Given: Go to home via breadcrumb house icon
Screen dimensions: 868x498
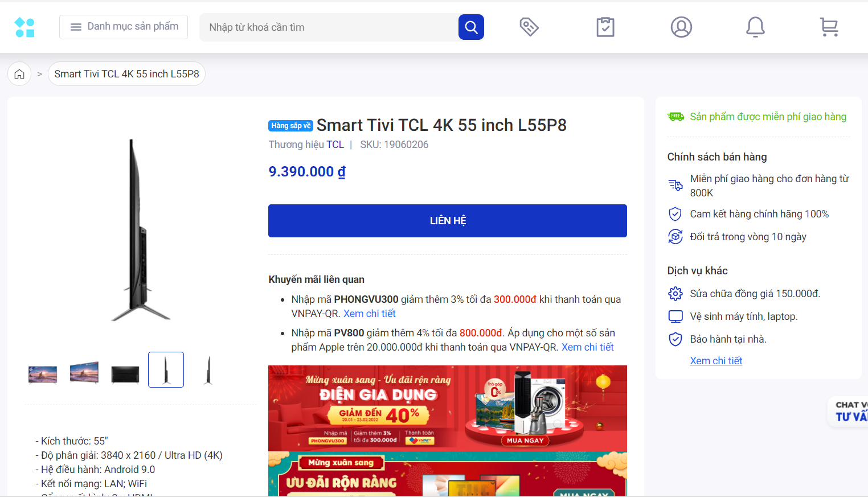Looking at the screenshot, I should click(x=19, y=74).
